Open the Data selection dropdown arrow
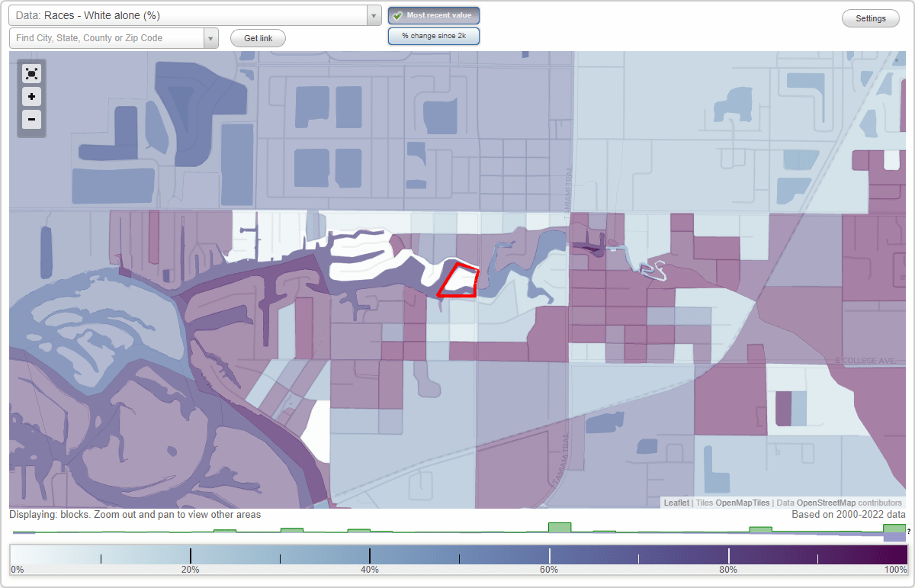 pyautogui.click(x=374, y=15)
